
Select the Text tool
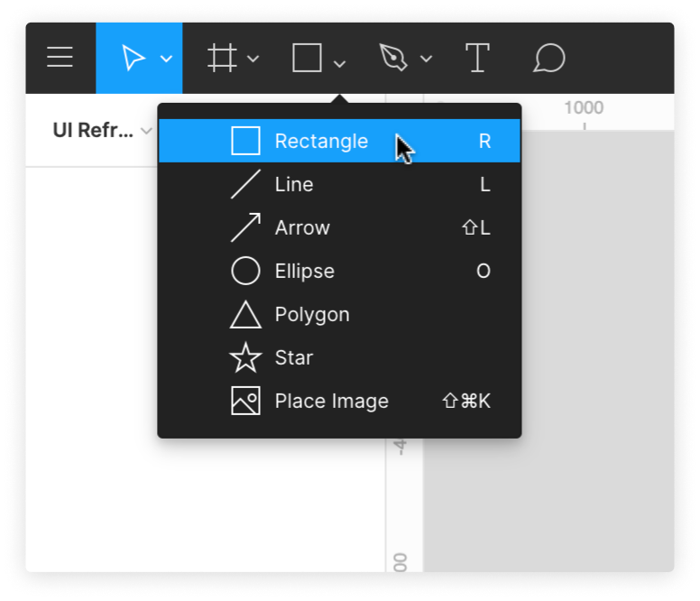click(x=477, y=58)
